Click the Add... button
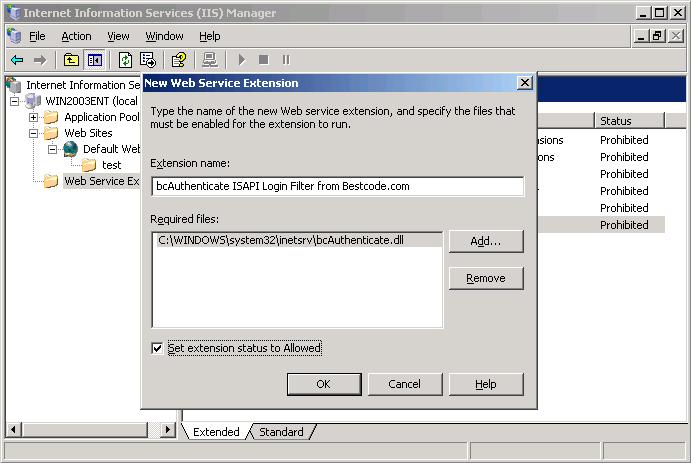Viewport: 691px width, 463px height. (x=486, y=241)
